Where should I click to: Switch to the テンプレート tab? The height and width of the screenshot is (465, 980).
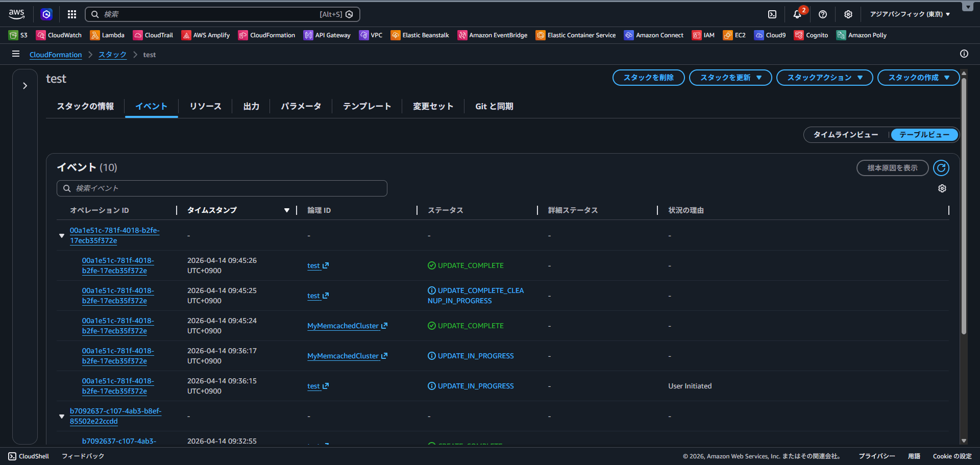[x=366, y=106]
